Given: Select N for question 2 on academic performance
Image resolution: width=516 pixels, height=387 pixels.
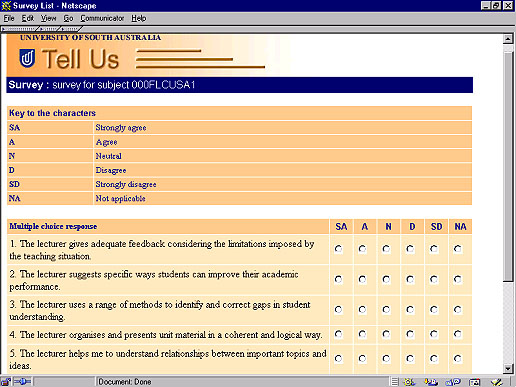Looking at the screenshot, I should (386, 279).
